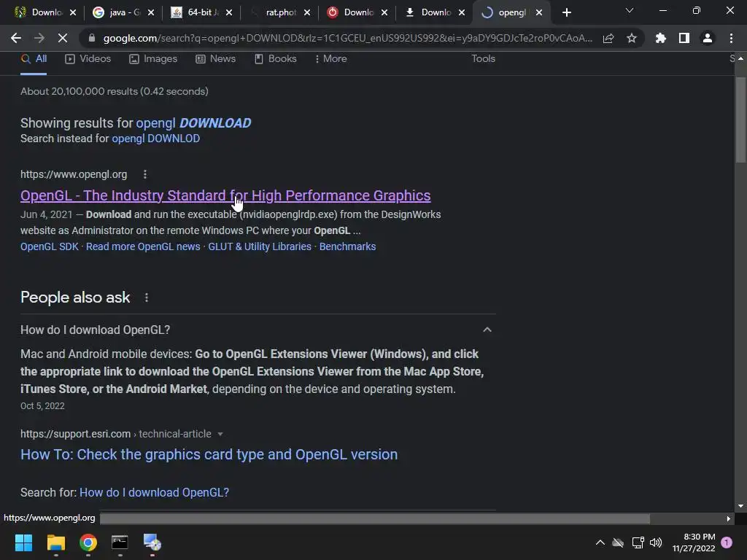
Task: Open the installer icon in the taskbar
Action: click(152, 542)
